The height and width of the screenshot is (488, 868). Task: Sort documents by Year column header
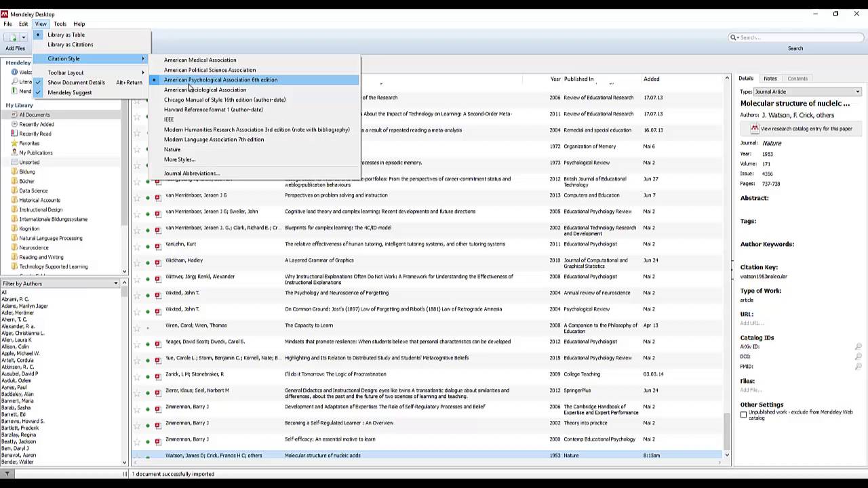555,79
